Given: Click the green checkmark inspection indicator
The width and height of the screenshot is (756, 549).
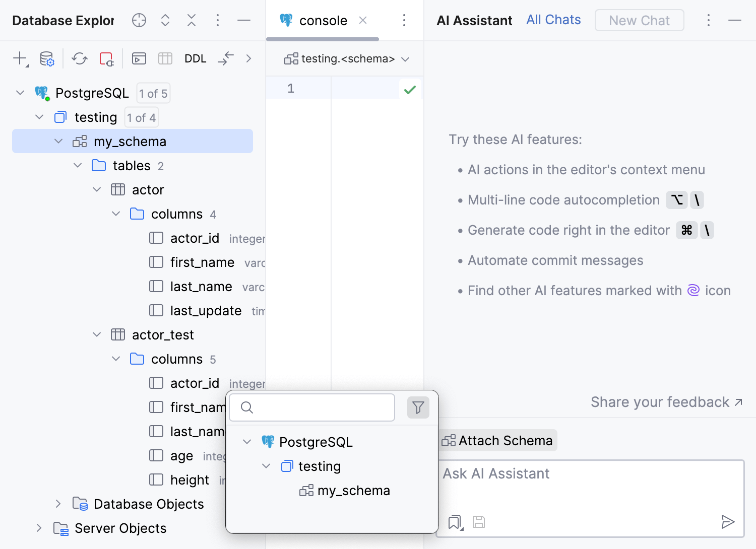Looking at the screenshot, I should 410,90.
